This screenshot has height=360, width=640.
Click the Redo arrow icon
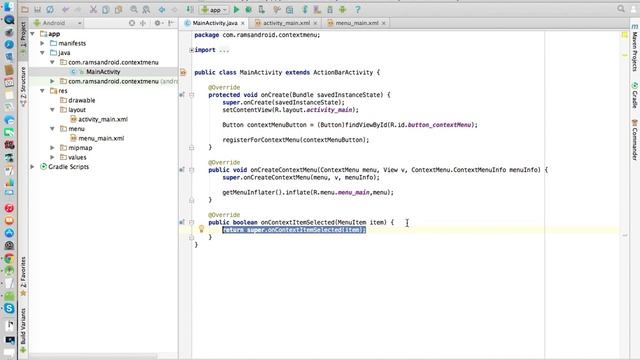pyautogui.click(x=78, y=9)
